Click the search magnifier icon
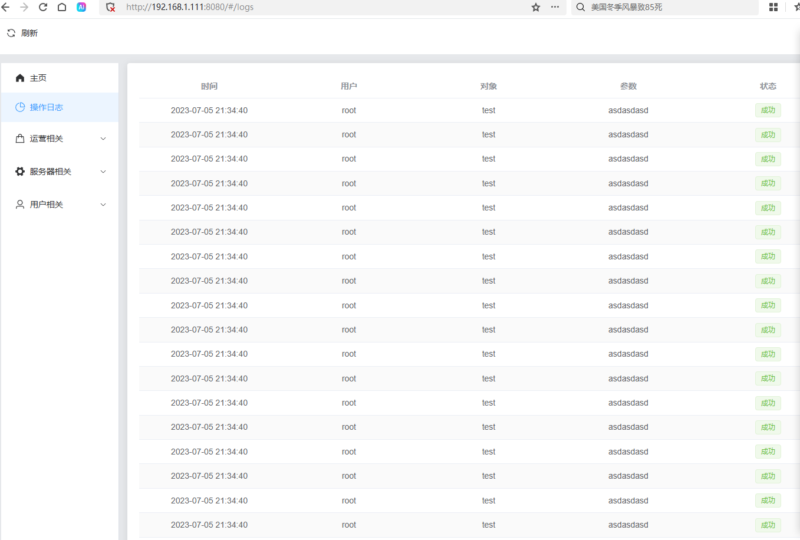This screenshot has width=800, height=540. tap(580, 7)
